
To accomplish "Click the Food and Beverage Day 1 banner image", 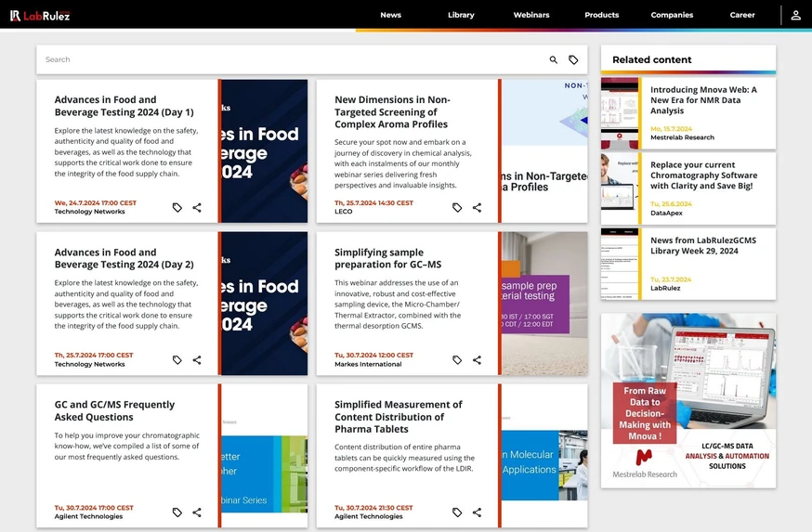I will [x=264, y=151].
